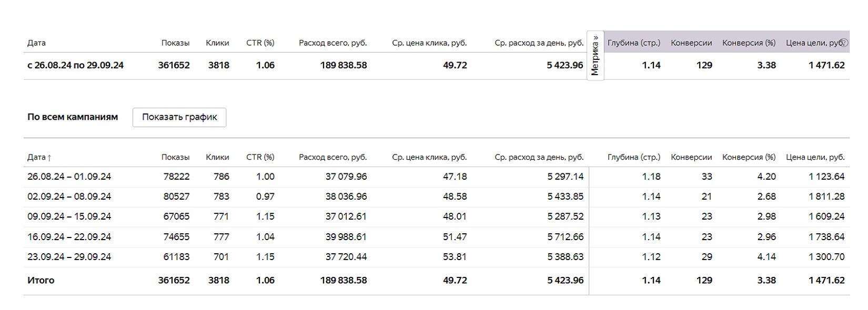Sort lower table by "Клики" header
Image resolution: width=868 pixels, height=310 pixels.
click(x=217, y=157)
